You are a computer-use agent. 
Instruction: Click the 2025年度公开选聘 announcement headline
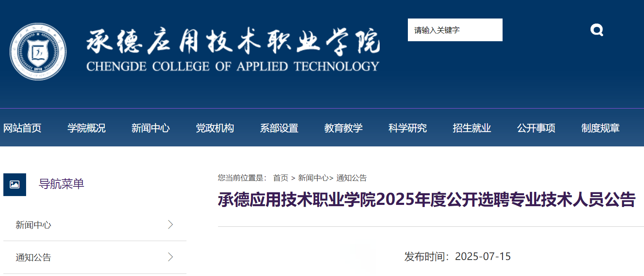pos(426,200)
